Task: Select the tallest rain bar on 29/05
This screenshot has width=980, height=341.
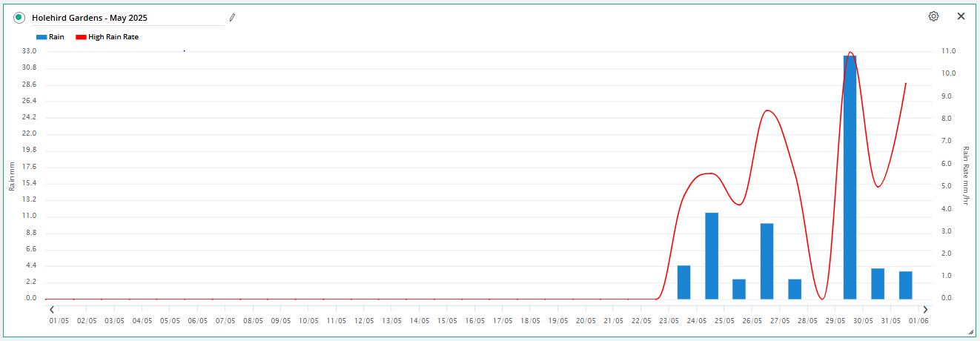Action: (x=850, y=177)
